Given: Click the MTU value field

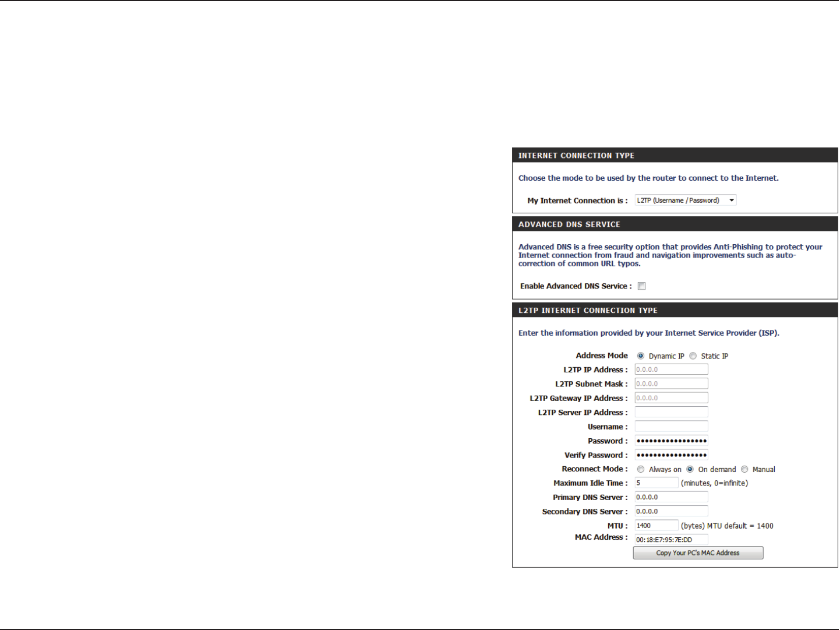Looking at the screenshot, I should click(657, 526).
